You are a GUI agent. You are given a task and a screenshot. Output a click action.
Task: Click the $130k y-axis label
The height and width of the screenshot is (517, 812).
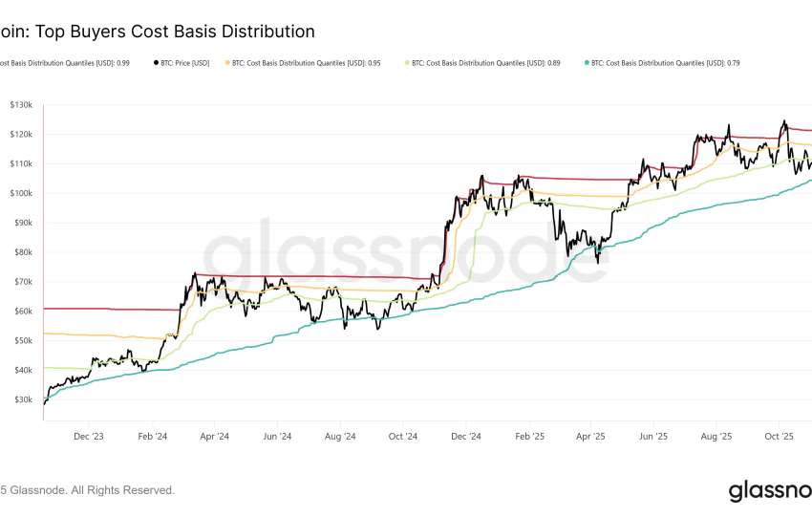click(21, 104)
